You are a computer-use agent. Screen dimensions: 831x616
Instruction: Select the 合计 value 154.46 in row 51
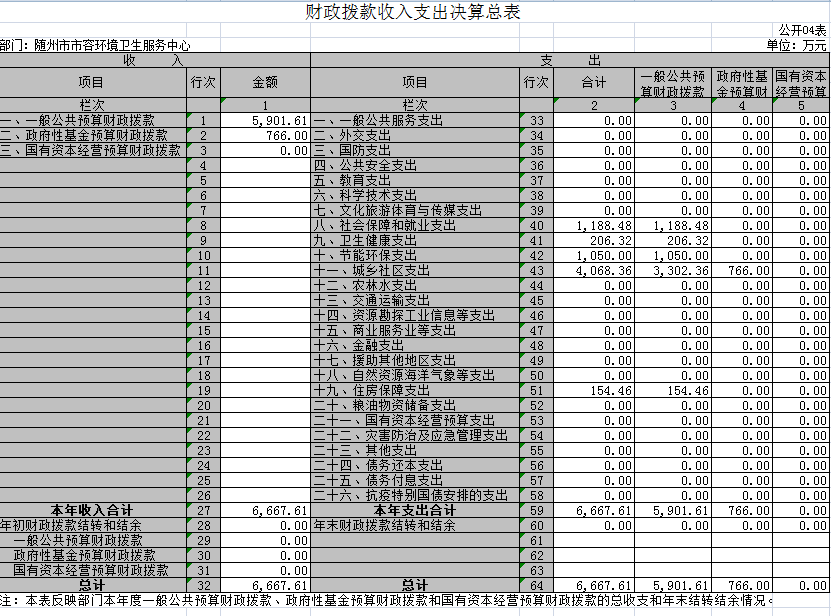(594, 391)
